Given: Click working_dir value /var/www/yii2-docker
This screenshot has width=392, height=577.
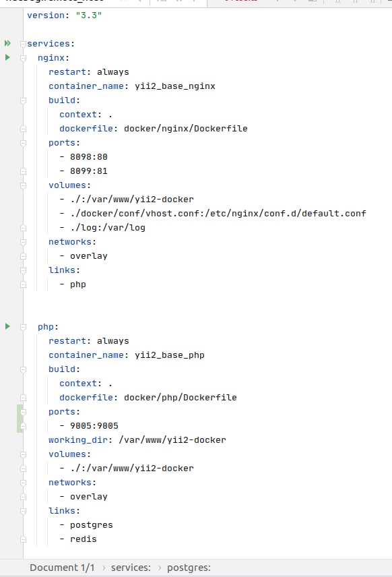Looking at the screenshot, I should coord(172,440).
